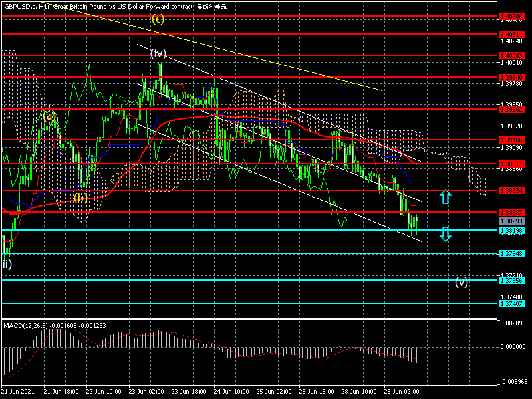Click the 1.39090 price scale value
The image size is (532, 399).
click(x=511, y=148)
